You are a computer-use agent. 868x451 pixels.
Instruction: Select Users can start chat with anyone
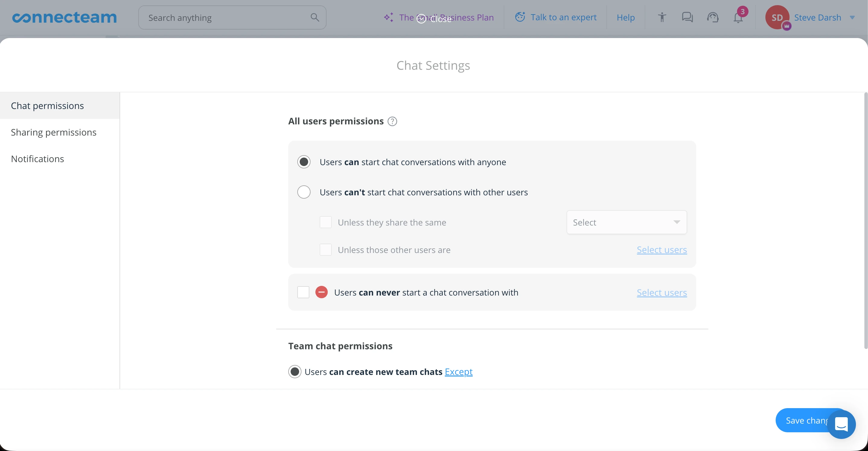304,162
